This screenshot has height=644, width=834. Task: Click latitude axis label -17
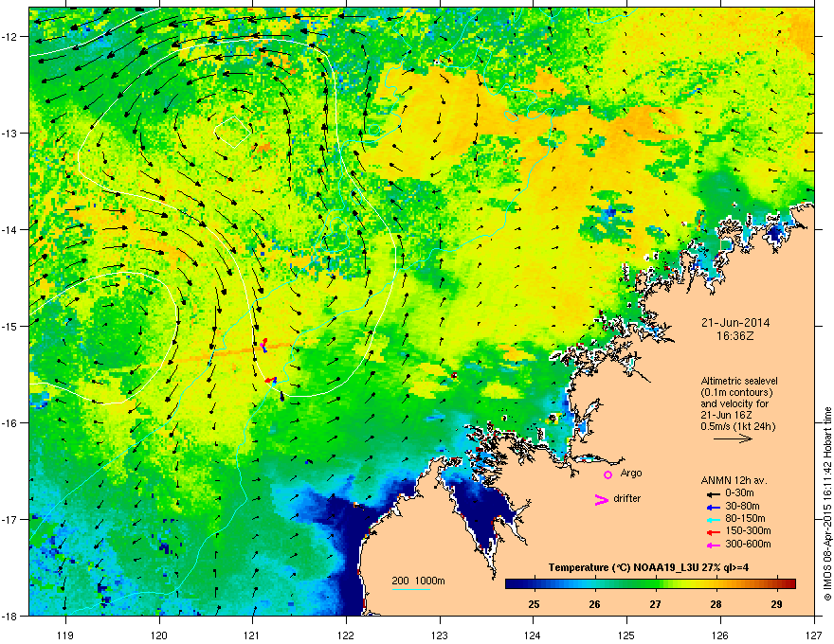tap(10, 519)
